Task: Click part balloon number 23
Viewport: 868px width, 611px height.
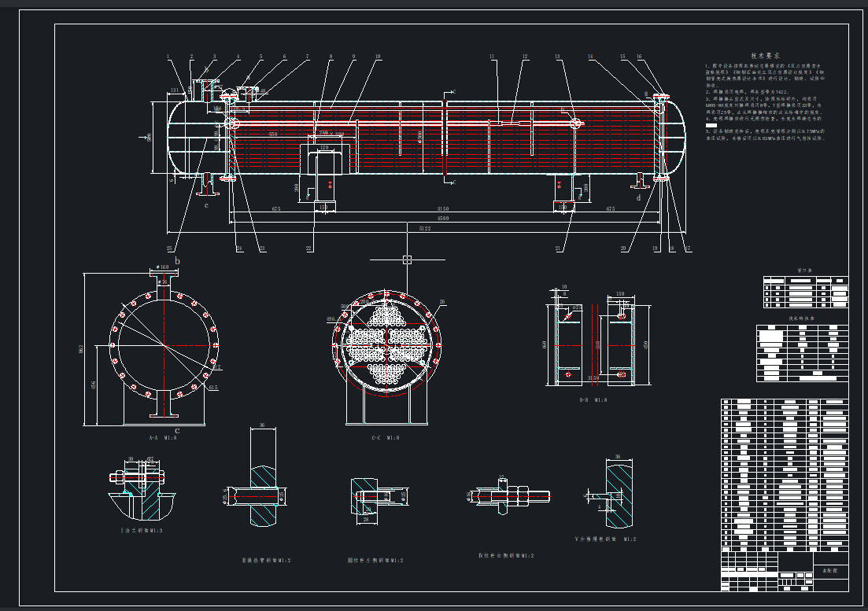Action: 262,248
